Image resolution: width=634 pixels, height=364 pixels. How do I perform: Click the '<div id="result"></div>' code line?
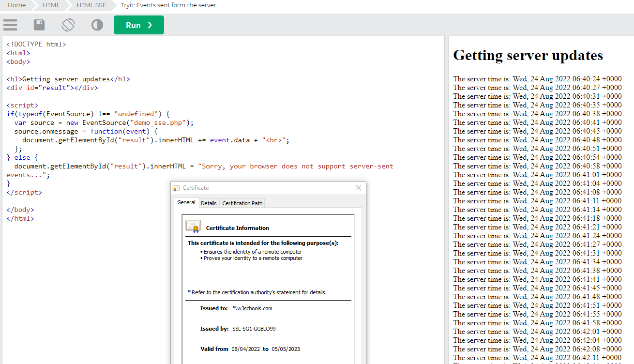point(52,88)
